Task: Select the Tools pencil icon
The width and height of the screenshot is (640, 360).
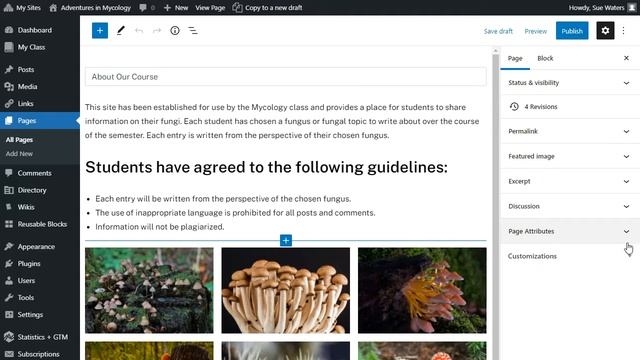Action: 120,31
